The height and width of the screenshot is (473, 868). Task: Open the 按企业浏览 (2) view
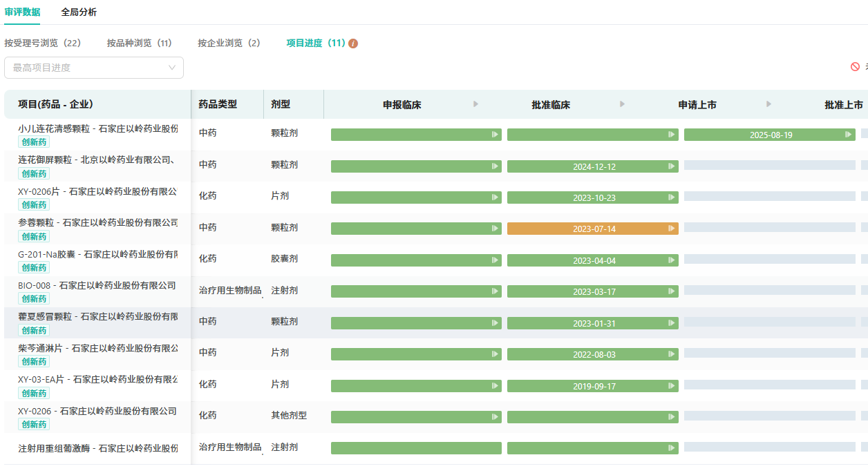pos(229,43)
